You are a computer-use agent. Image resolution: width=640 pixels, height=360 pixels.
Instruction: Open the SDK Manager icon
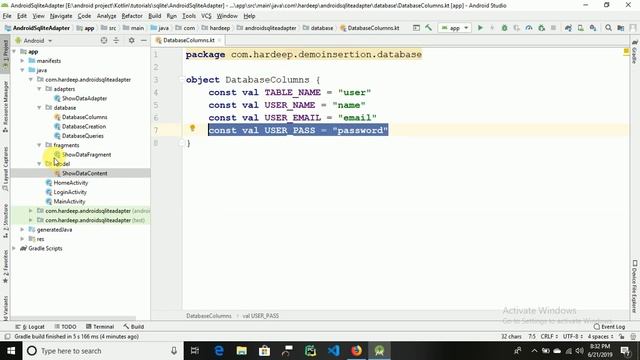point(593,28)
